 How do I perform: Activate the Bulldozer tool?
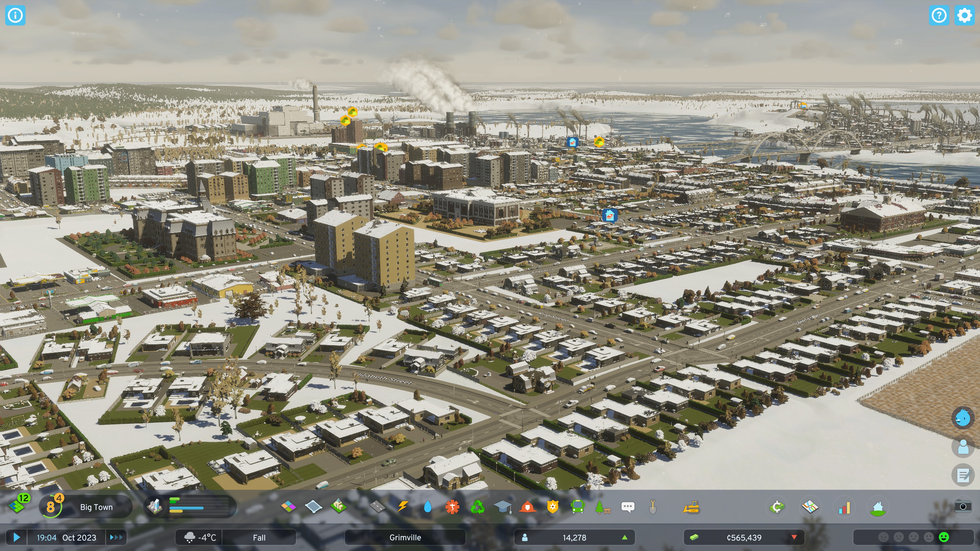[691, 507]
